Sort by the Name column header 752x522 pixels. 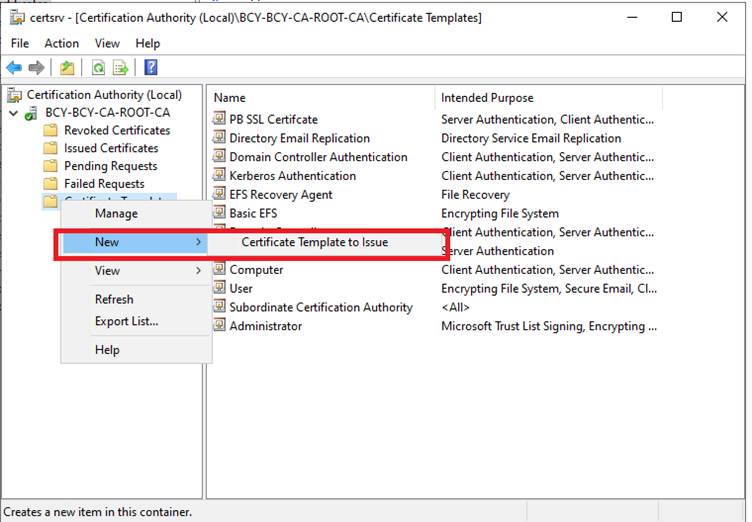pos(230,98)
